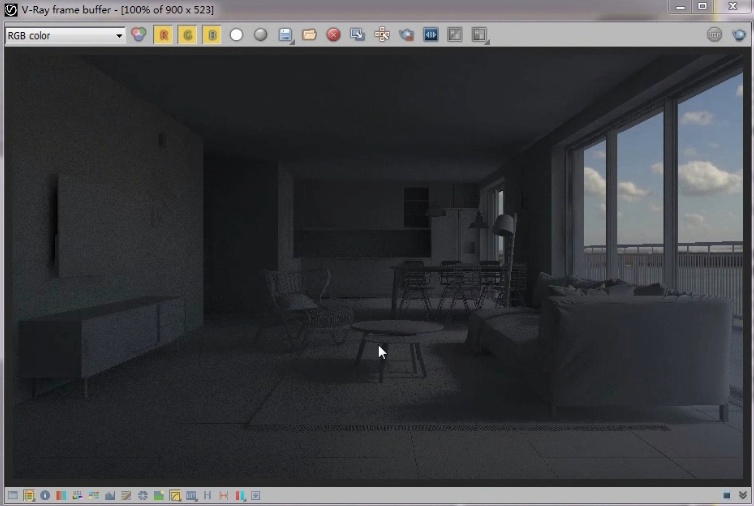Enable monochromatic mode gray circle
The height and width of the screenshot is (506, 754).
[261, 35]
